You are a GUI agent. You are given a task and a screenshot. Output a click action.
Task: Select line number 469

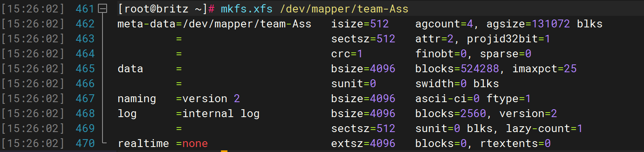tap(85, 128)
